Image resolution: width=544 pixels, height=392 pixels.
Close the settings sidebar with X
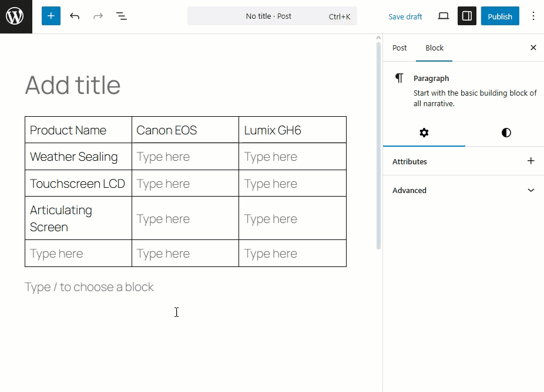[533, 48]
